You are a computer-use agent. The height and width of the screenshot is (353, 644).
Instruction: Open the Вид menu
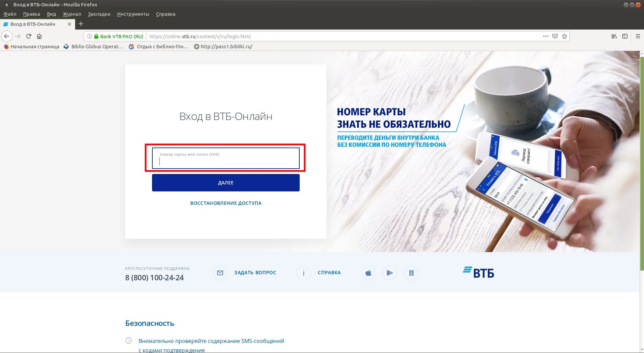(51, 14)
